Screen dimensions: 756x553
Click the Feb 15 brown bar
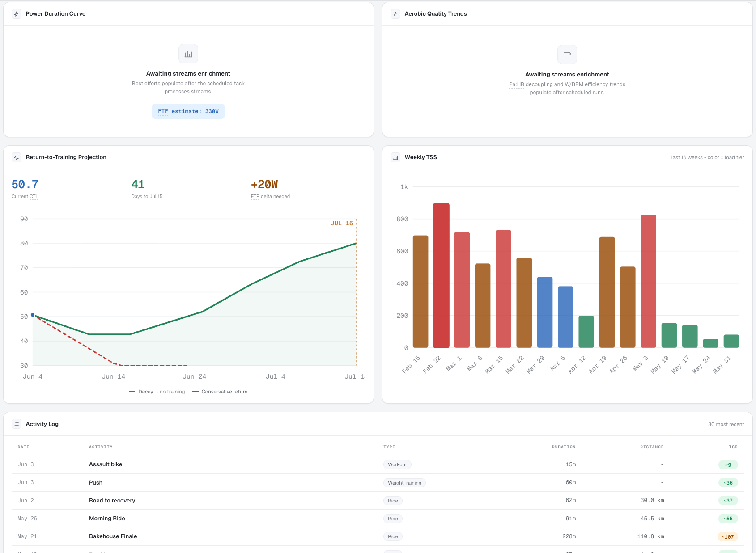(x=420, y=291)
